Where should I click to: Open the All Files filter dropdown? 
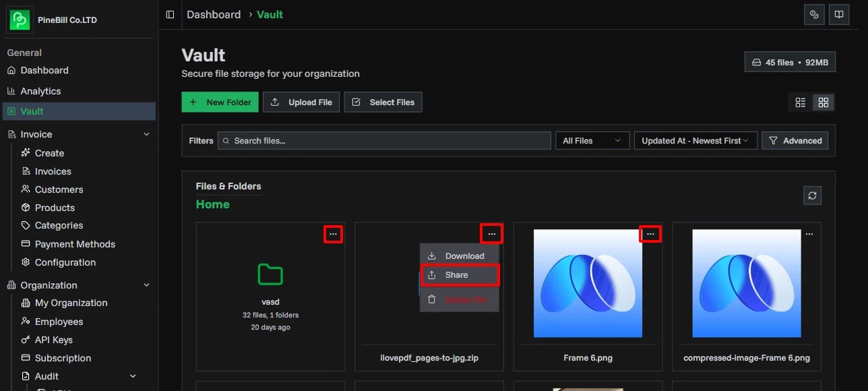pos(592,140)
